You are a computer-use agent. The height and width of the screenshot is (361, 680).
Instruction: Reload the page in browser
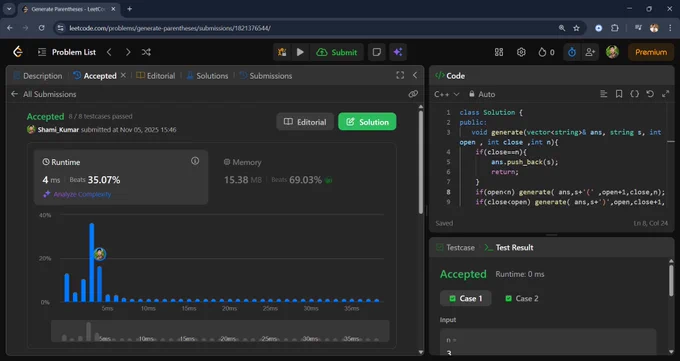tap(41, 28)
